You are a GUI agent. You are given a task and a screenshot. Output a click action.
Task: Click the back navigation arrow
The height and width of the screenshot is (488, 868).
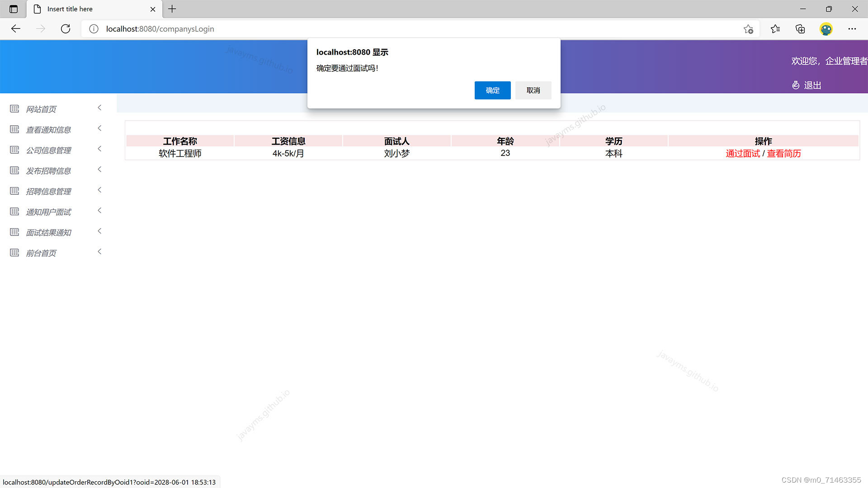16,29
